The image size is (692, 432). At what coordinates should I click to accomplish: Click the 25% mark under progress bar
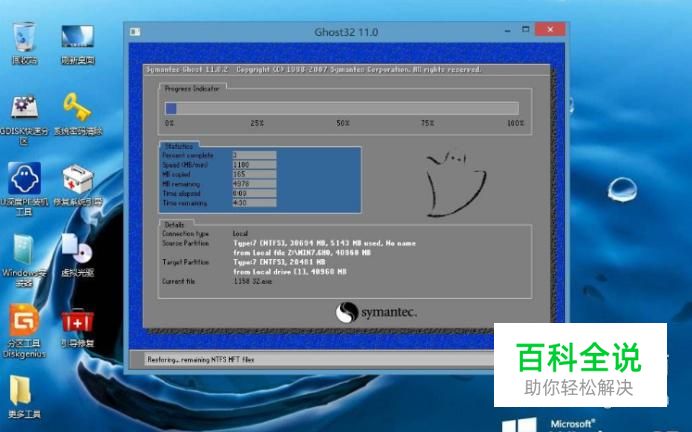click(x=257, y=123)
